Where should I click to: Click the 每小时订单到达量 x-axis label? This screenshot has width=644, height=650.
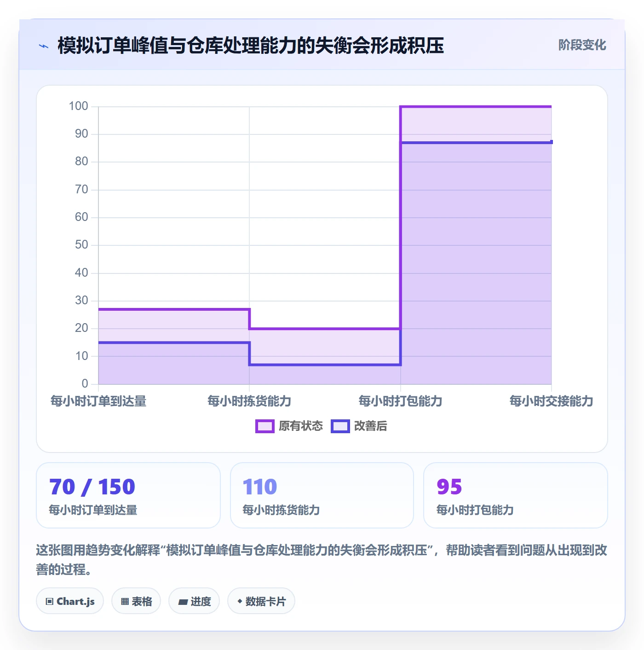click(98, 401)
